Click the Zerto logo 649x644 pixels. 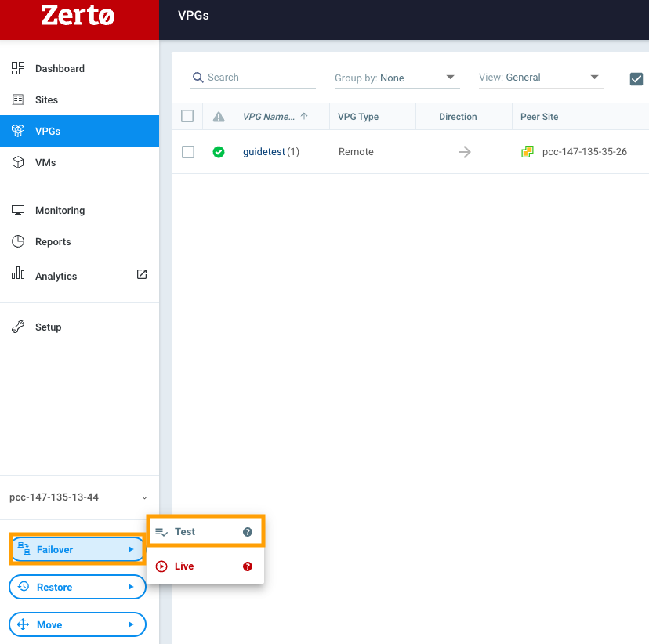tap(78, 16)
